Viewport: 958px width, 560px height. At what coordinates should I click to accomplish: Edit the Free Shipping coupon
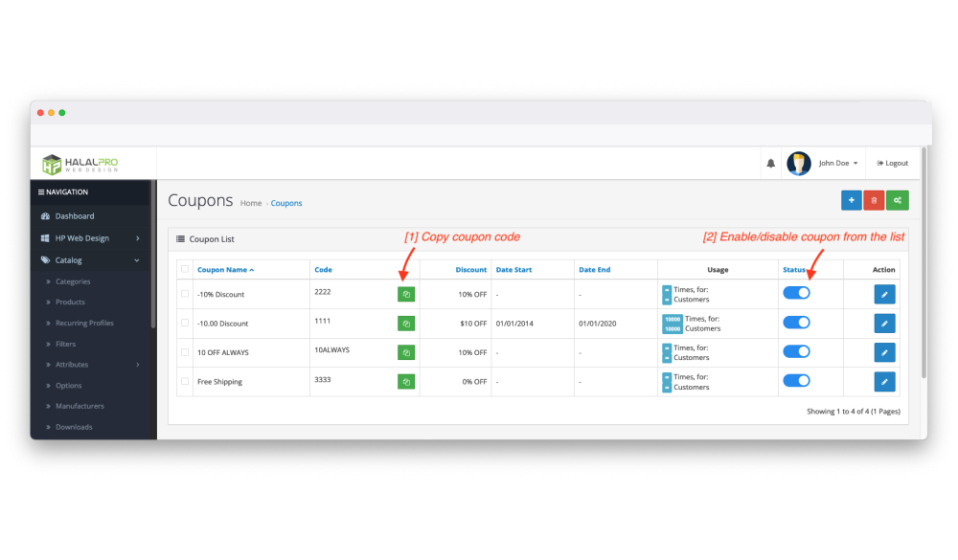pyautogui.click(x=884, y=382)
